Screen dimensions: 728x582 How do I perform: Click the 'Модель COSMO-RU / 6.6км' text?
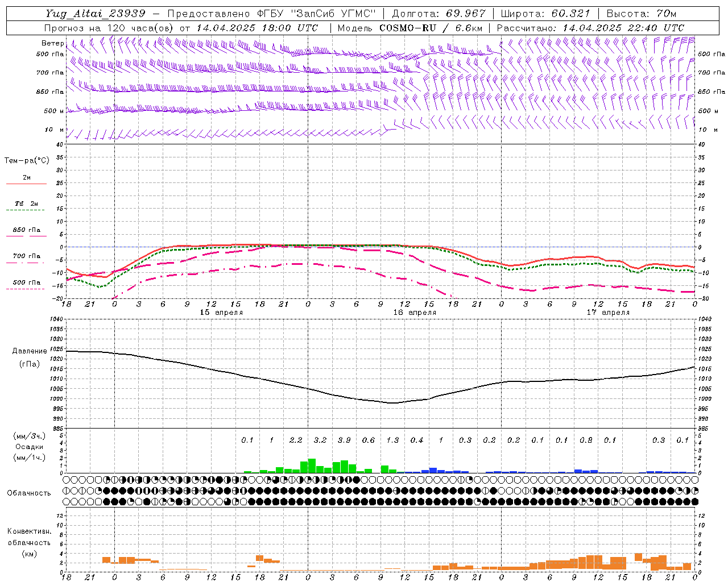(410, 28)
